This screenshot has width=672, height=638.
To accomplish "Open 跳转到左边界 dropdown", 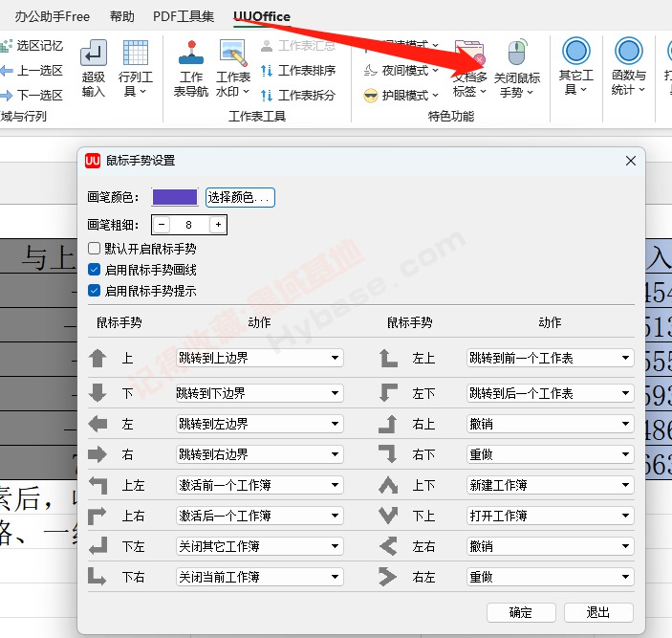I will [x=259, y=424].
